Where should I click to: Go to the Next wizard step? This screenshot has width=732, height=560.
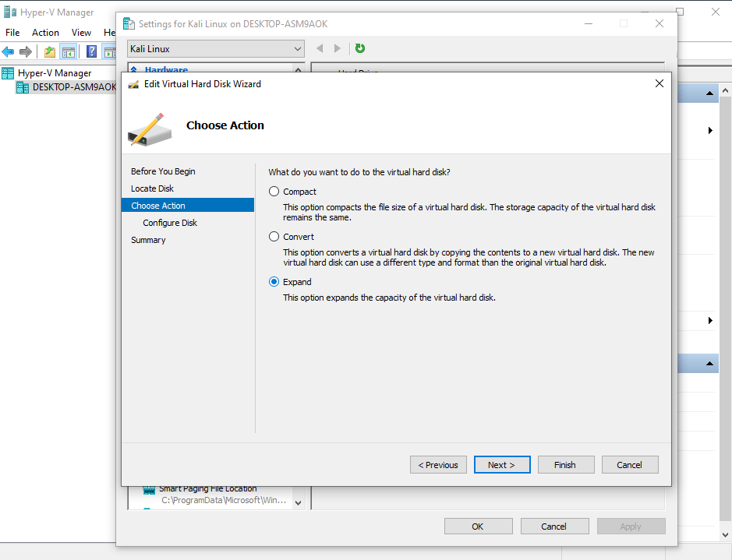coord(502,465)
